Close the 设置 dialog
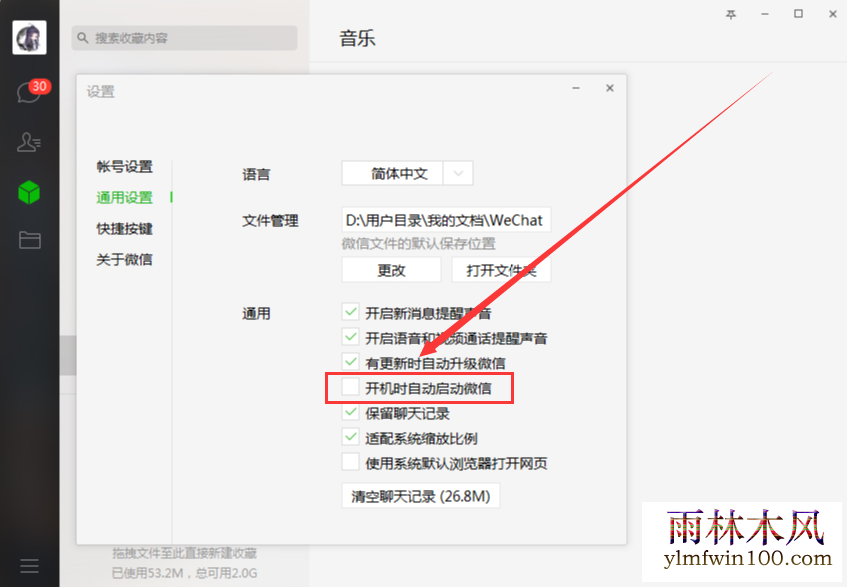Screen dimensions: 847x587 (x=610, y=88)
